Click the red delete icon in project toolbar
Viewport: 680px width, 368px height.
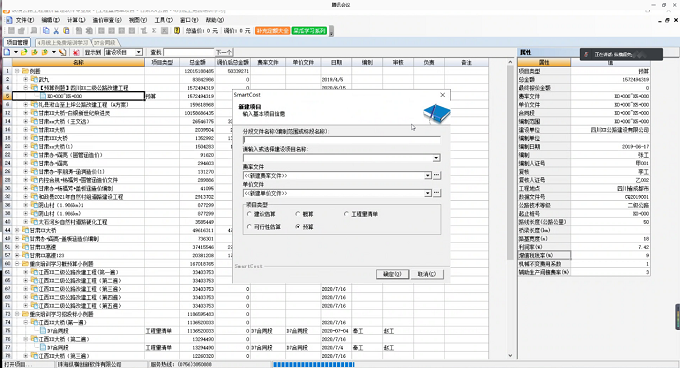point(76,52)
